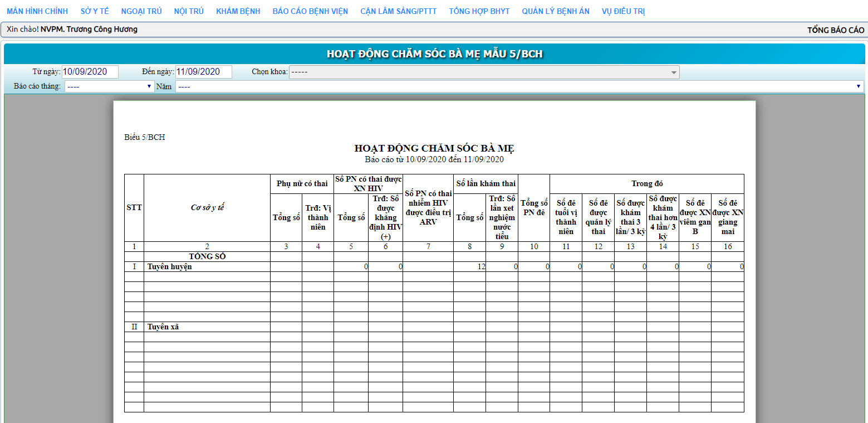Click the 'TỔNG SỐ' row label
The width and height of the screenshot is (868, 423).
point(207,257)
